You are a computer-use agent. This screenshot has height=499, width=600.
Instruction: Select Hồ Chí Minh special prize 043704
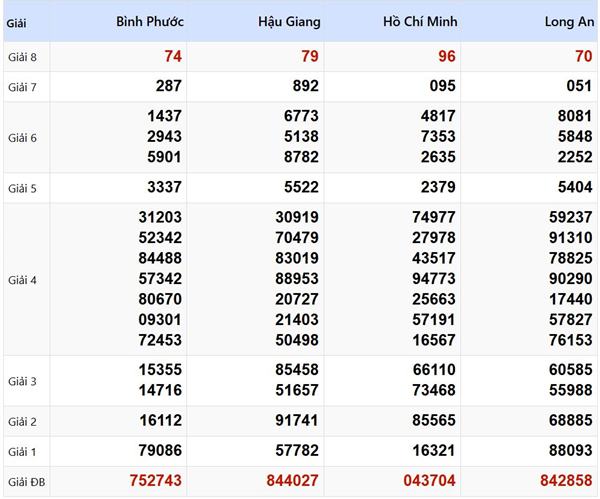pyautogui.click(x=429, y=481)
